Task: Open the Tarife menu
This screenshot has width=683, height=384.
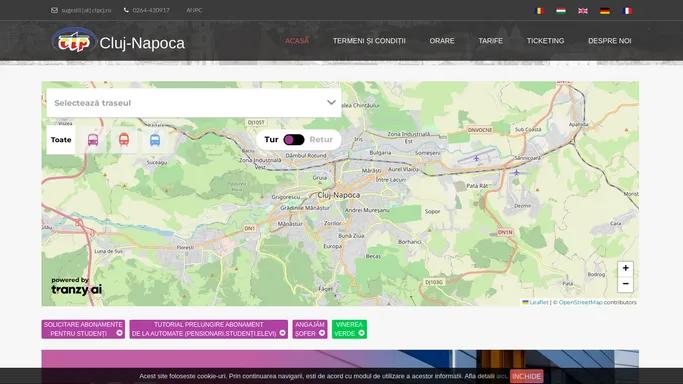Action: tap(490, 41)
